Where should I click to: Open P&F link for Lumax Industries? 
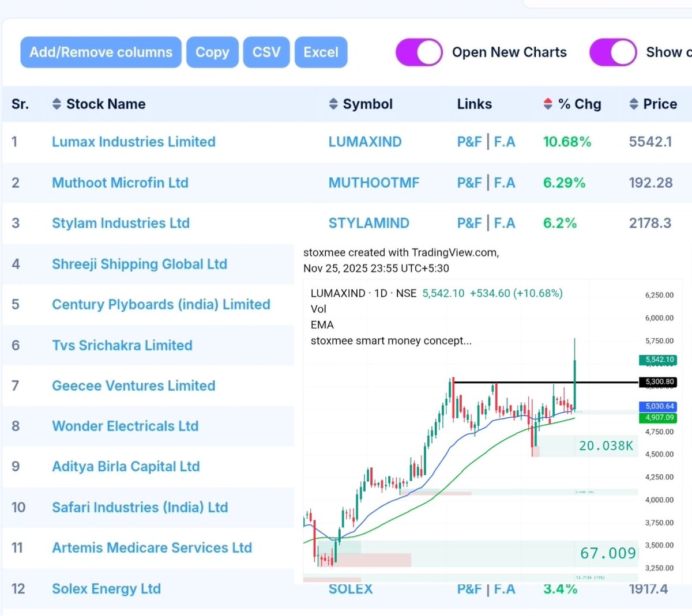pyautogui.click(x=469, y=142)
